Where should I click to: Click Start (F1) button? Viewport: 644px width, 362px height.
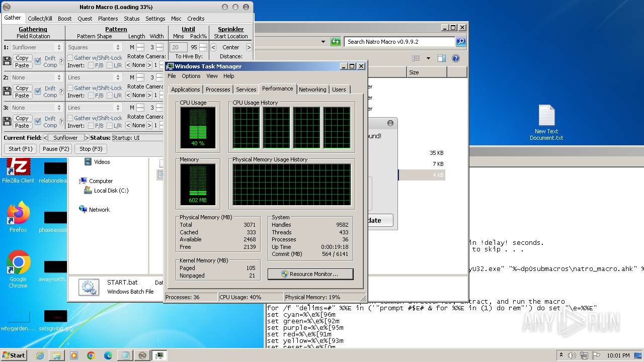pos(21,149)
